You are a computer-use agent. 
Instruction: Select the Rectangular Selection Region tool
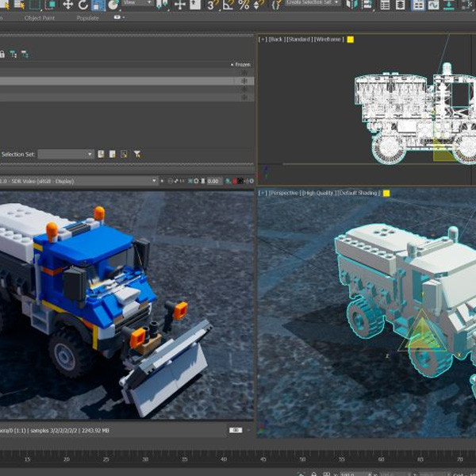(35, 5)
